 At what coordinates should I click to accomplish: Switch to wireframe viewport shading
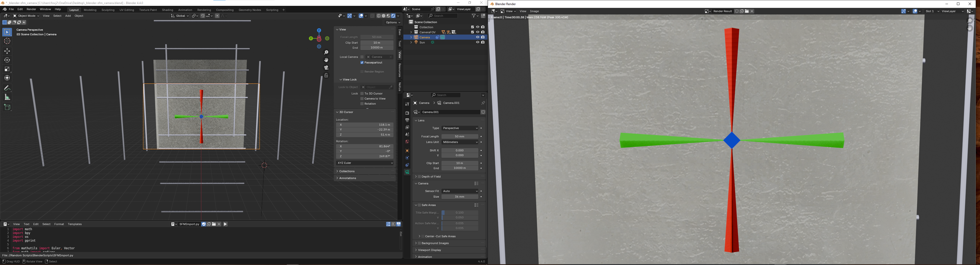378,16
